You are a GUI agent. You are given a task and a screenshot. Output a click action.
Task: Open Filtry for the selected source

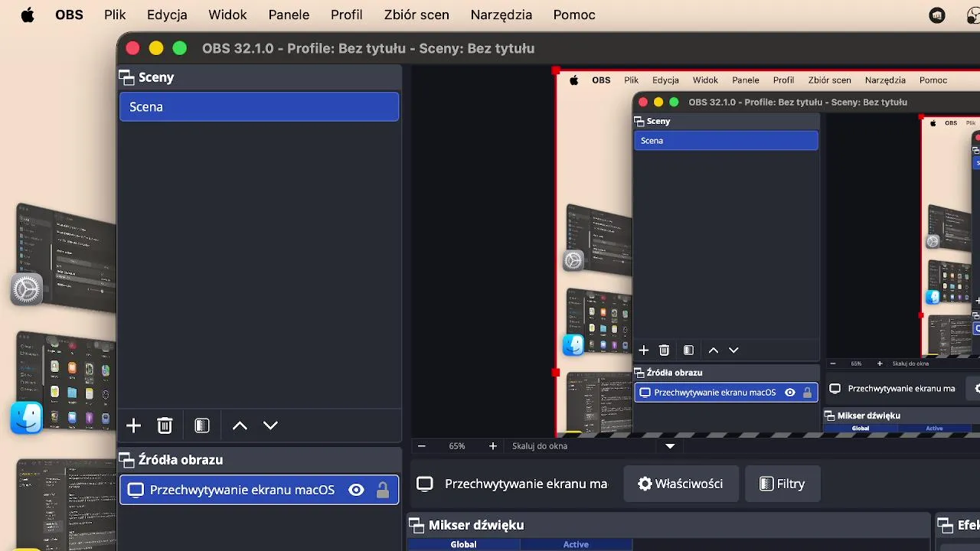tap(782, 484)
